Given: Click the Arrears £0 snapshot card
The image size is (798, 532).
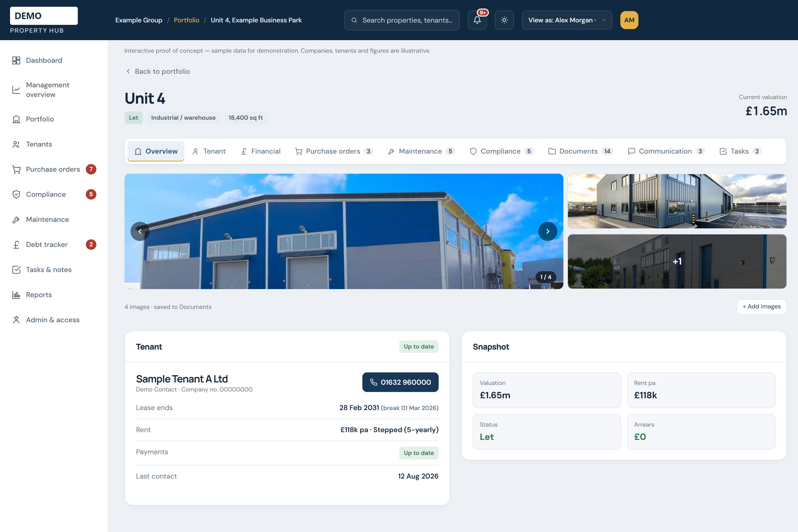Looking at the screenshot, I should click(701, 432).
